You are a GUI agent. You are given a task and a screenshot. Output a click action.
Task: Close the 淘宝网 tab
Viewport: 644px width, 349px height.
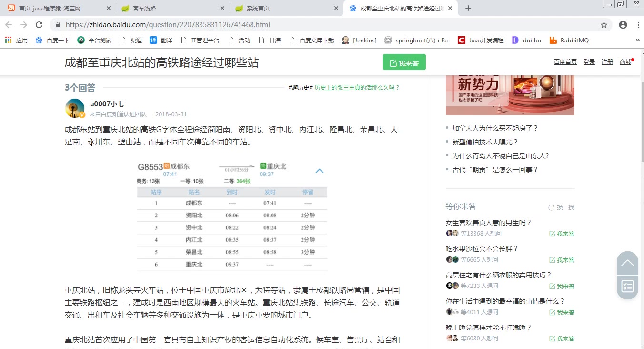(108, 8)
